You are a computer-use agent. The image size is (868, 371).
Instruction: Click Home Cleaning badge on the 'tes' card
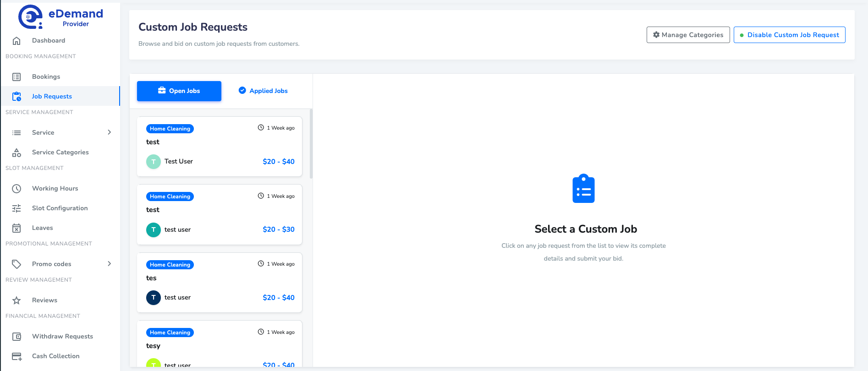(170, 265)
